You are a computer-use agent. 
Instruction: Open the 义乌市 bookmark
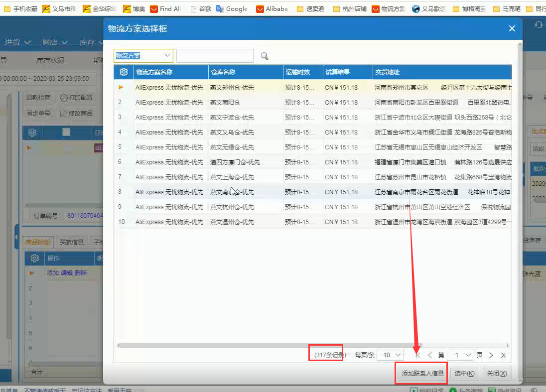(x=59, y=8)
